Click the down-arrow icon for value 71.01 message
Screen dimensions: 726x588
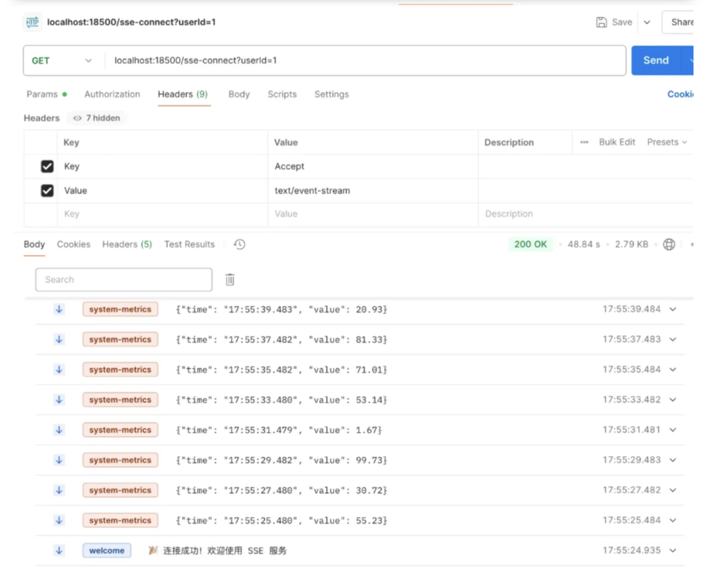(x=60, y=370)
